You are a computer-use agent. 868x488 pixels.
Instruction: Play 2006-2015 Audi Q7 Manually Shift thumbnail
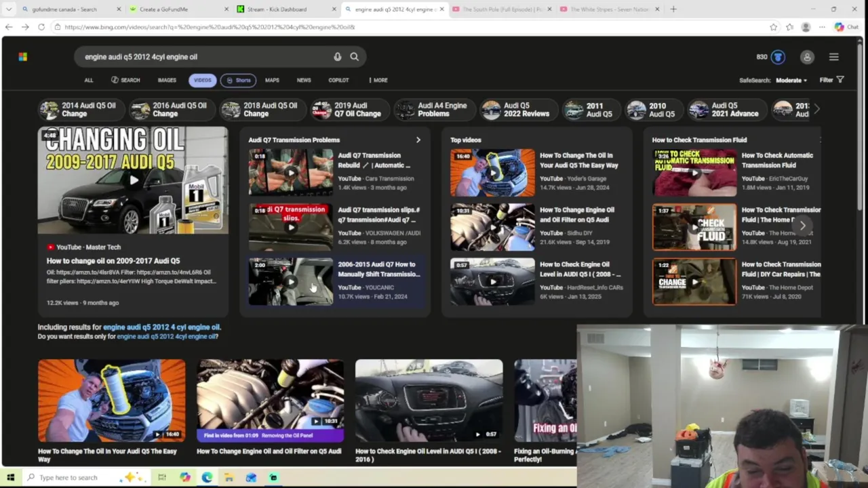[x=290, y=281]
